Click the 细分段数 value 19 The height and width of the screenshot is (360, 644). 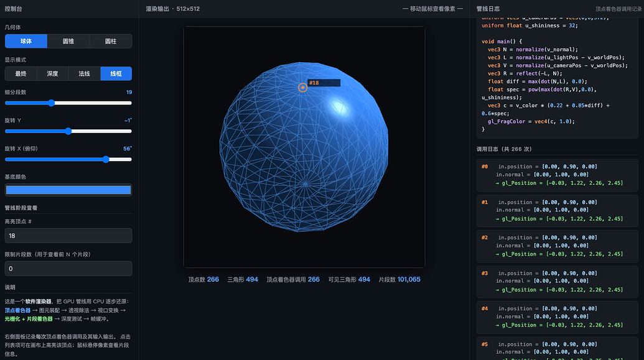coord(129,93)
